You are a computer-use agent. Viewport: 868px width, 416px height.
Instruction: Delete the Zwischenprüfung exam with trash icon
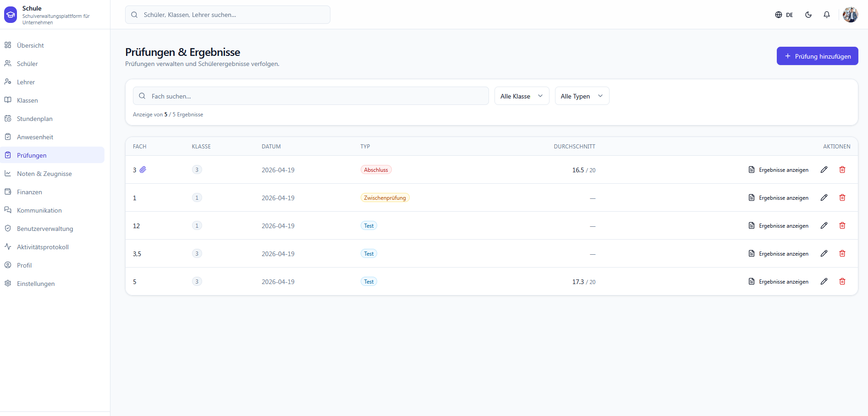842,197
